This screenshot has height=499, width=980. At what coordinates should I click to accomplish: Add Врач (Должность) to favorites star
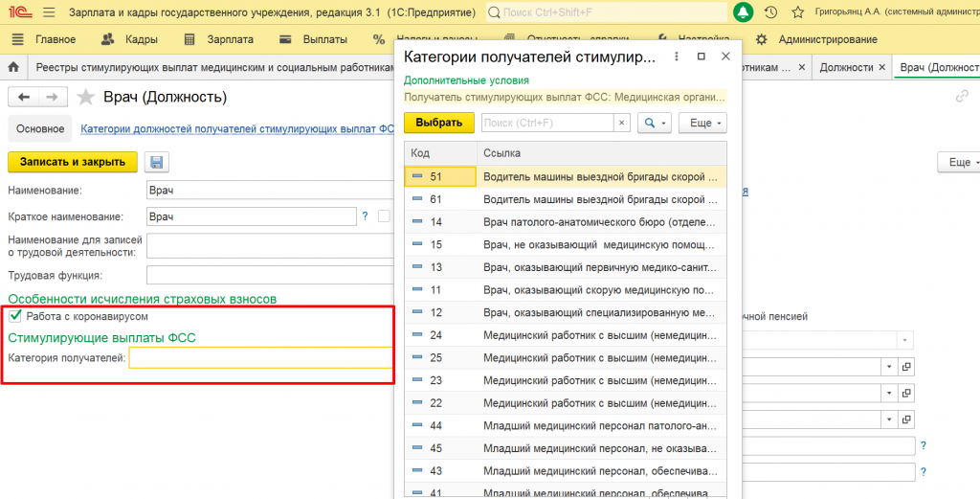87,98
